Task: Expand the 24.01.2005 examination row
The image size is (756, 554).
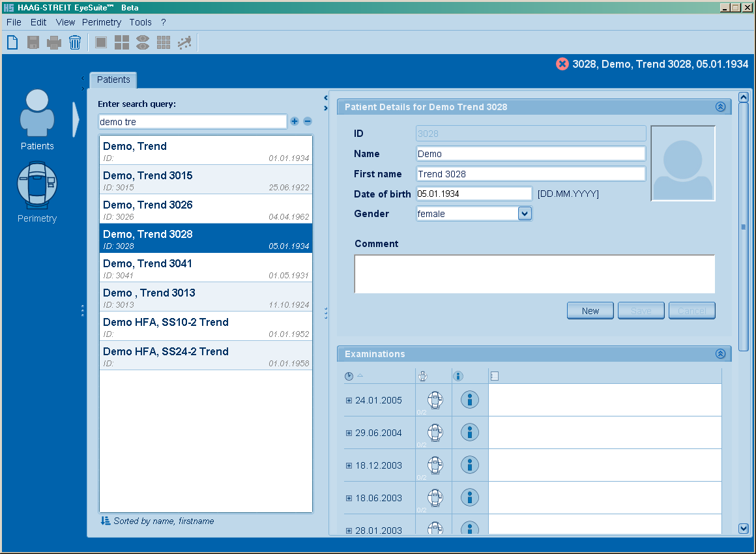Action: [x=349, y=401]
